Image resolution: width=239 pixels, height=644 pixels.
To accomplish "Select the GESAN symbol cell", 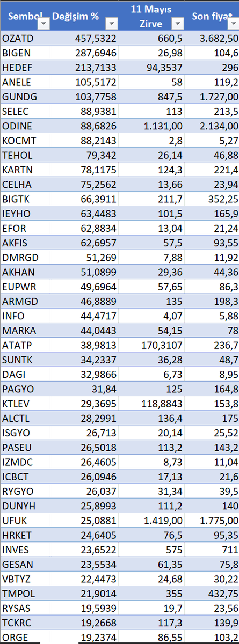I will [x=25, y=565].
